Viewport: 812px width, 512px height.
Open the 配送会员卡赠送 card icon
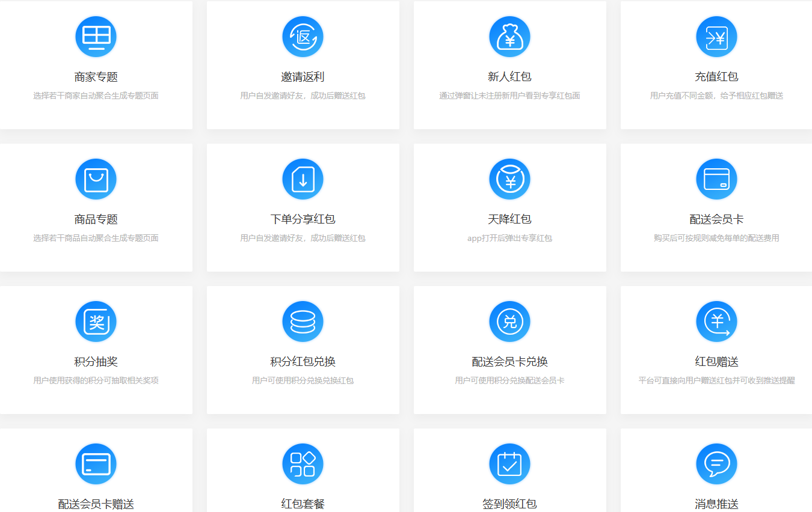pos(96,464)
